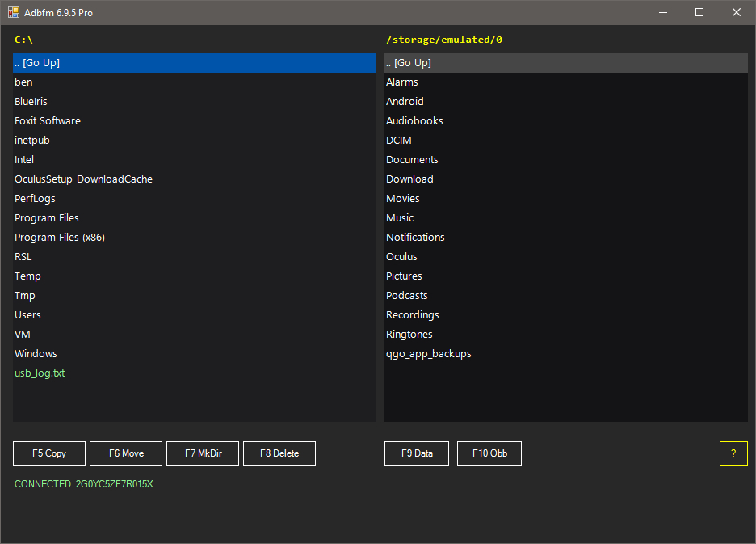Select the Go Up entry in local pane
The height and width of the screenshot is (544, 756).
(x=195, y=63)
